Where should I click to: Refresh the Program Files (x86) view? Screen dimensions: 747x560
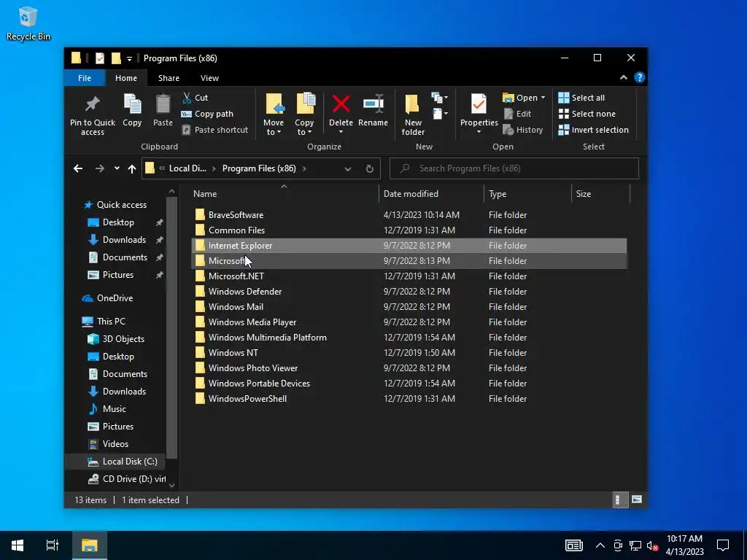tap(370, 168)
